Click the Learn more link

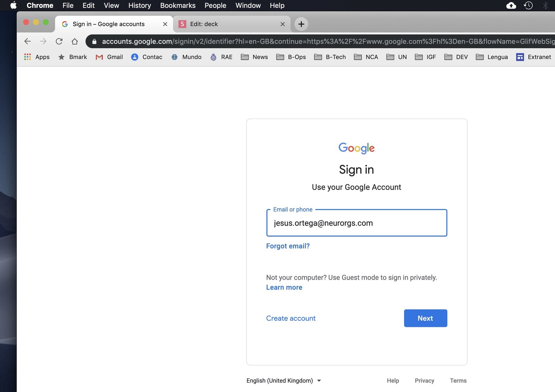[x=284, y=287]
